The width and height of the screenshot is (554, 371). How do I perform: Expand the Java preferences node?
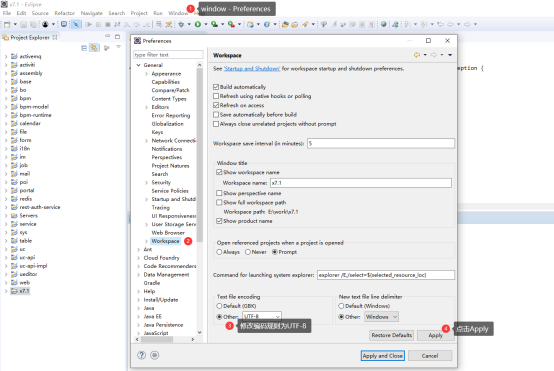tap(138, 308)
